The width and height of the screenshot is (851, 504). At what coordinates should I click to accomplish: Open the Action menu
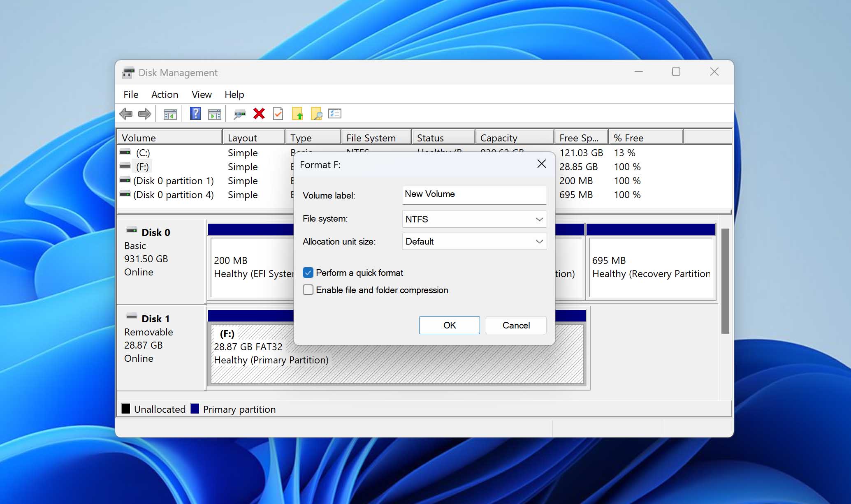click(164, 94)
